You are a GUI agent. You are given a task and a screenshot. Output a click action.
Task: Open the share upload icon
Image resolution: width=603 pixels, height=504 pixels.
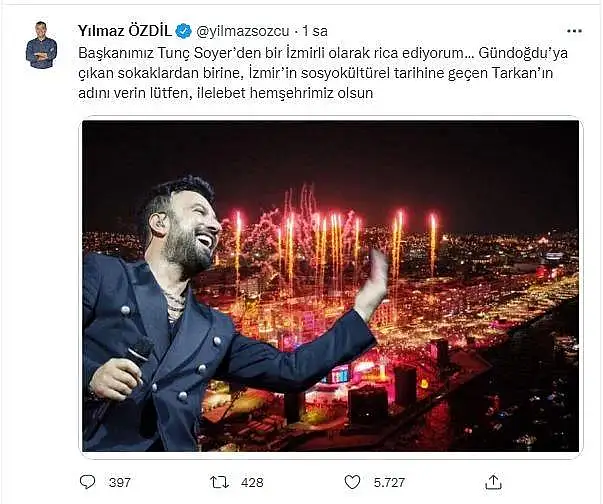coord(493,482)
